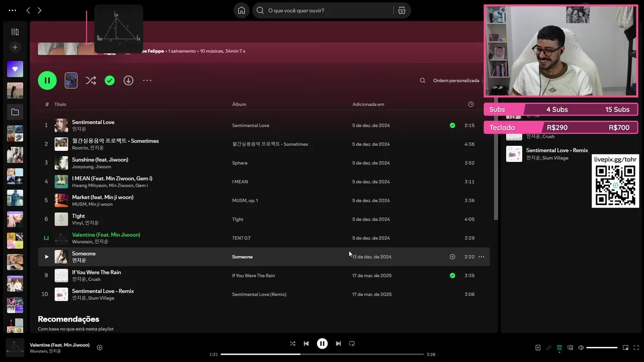Open Liked Songs heart tile
The height and width of the screenshot is (362, 644).
[x=15, y=69]
